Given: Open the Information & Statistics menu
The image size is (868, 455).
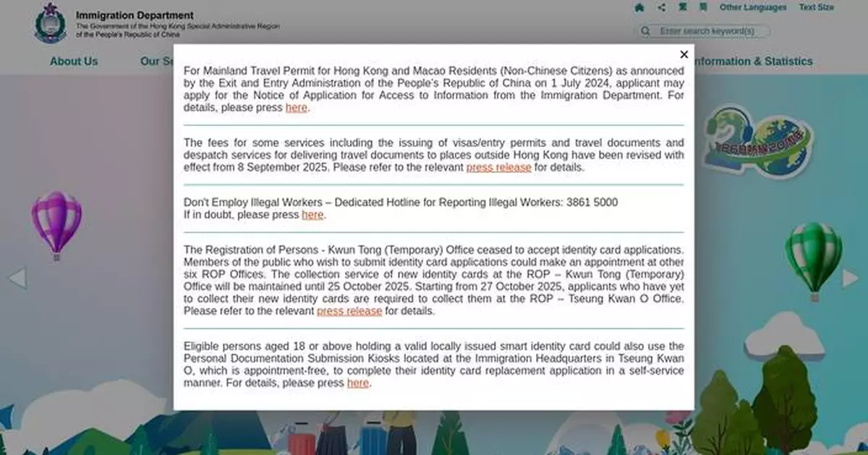Looking at the screenshot, I should click(x=752, y=61).
